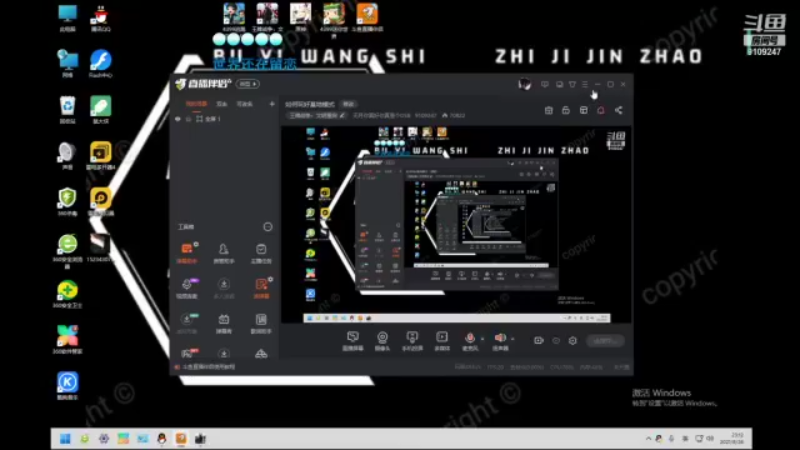Toggle the red bell notification icon

point(601,110)
